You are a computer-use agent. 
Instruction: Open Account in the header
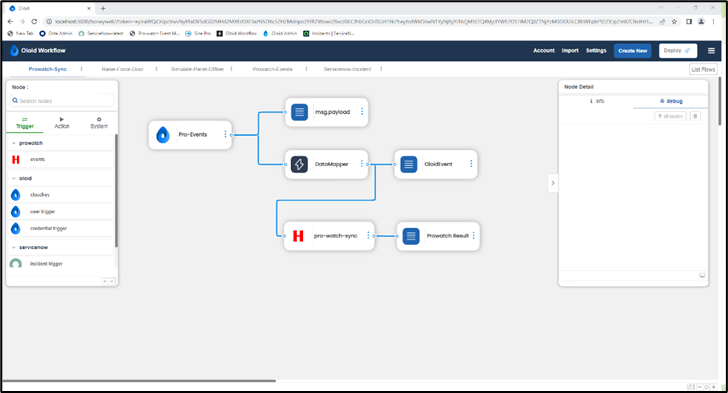[544, 50]
